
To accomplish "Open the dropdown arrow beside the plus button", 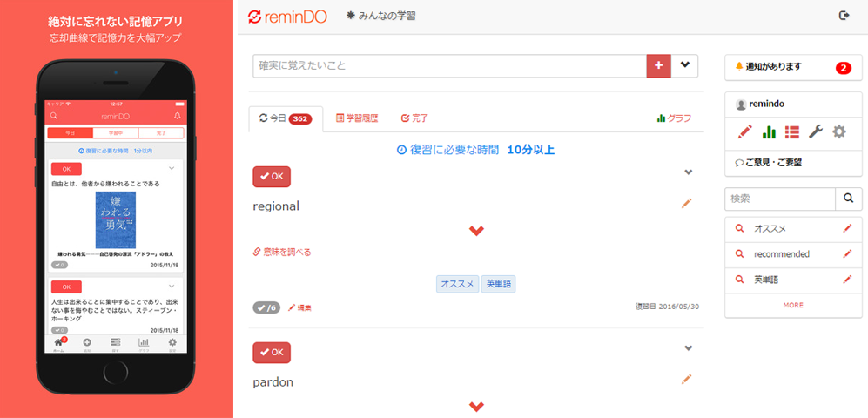I will (x=685, y=66).
